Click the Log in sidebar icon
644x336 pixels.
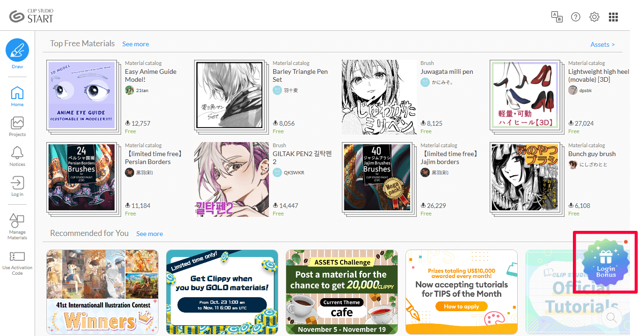17,183
